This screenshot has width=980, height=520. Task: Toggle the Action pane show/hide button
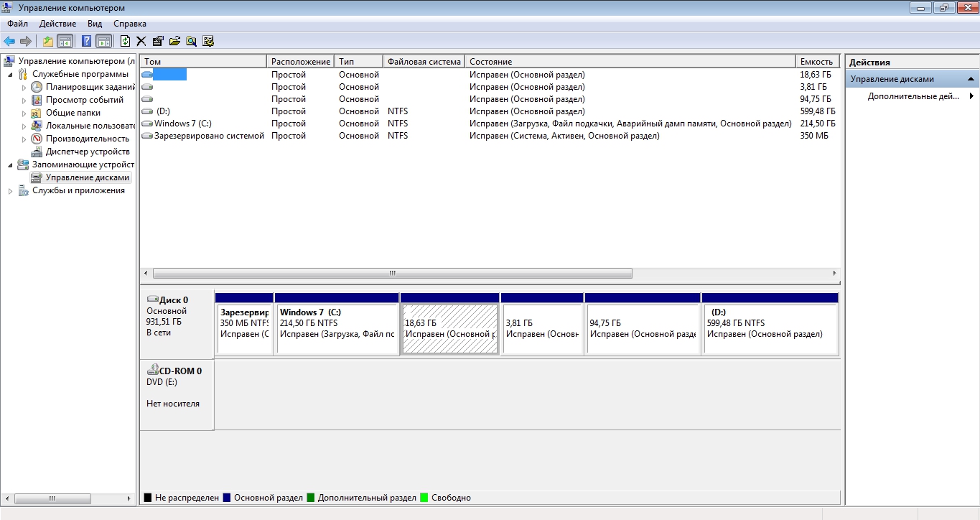coord(103,41)
